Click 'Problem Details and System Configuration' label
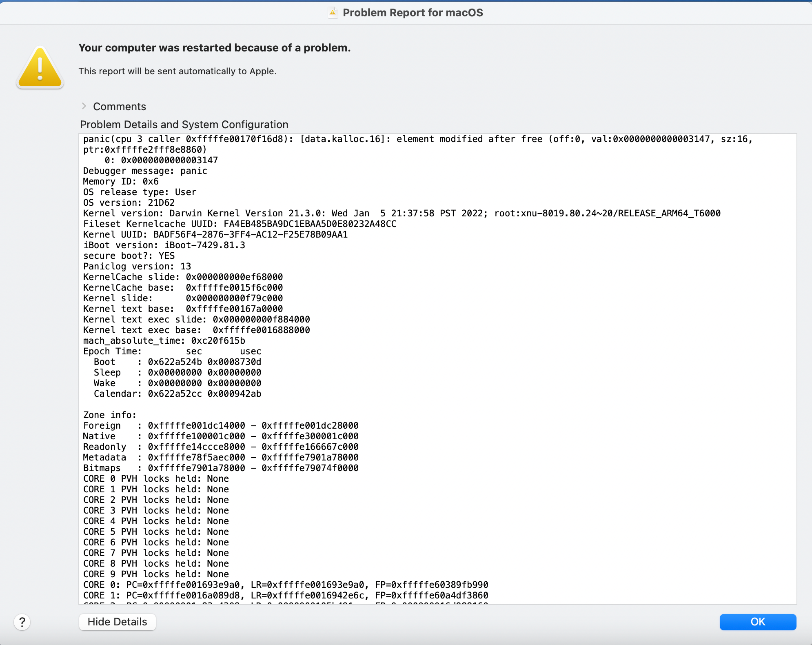812x645 pixels. coord(184,125)
